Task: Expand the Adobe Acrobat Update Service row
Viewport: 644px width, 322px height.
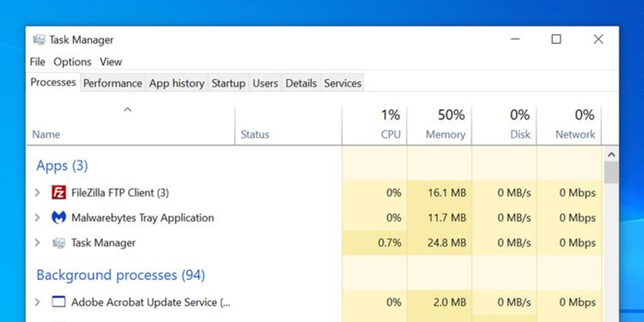Action: [x=37, y=302]
